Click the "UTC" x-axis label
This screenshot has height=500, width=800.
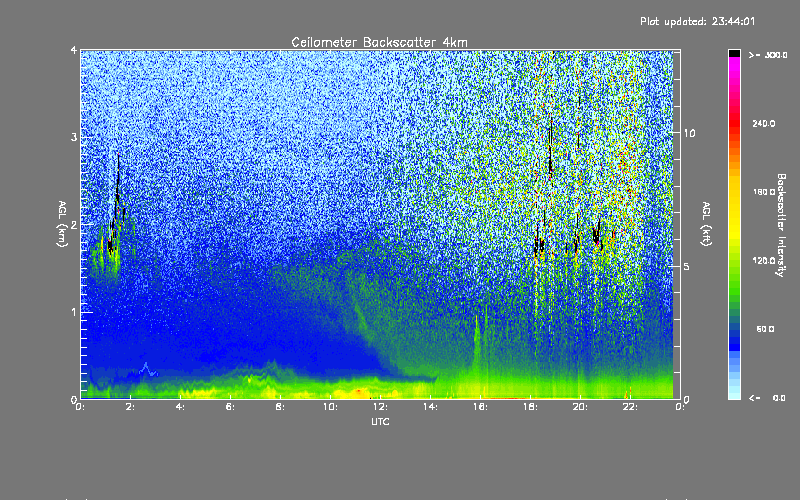pyautogui.click(x=380, y=421)
